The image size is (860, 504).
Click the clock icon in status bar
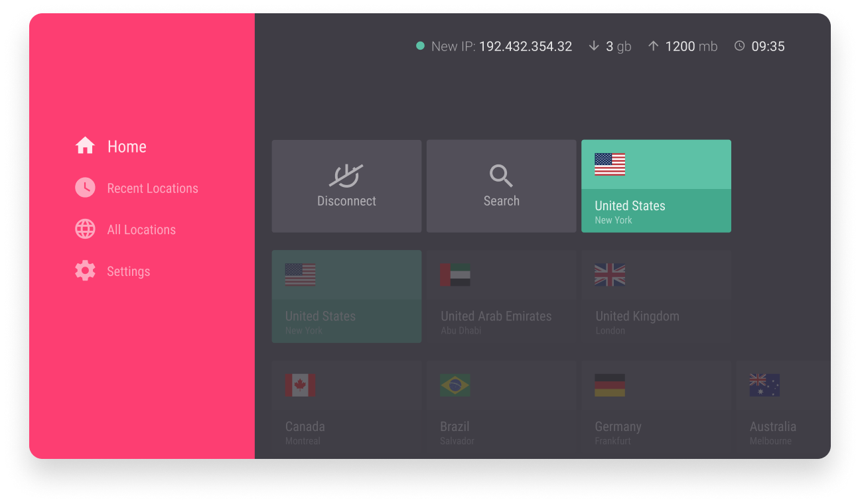coord(740,46)
